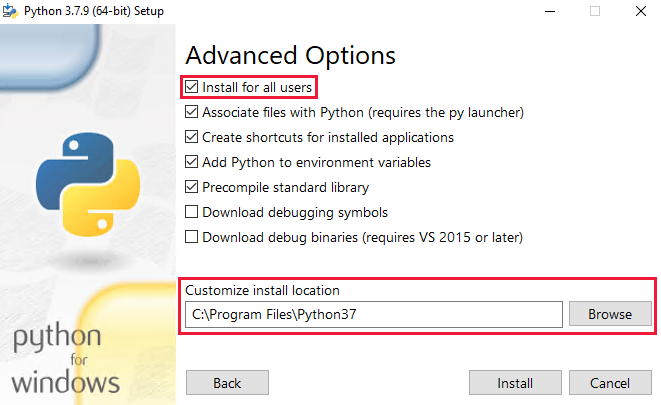Enable Download debugging symbols
This screenshot has width=661, height=405.
tap(192, 212)
